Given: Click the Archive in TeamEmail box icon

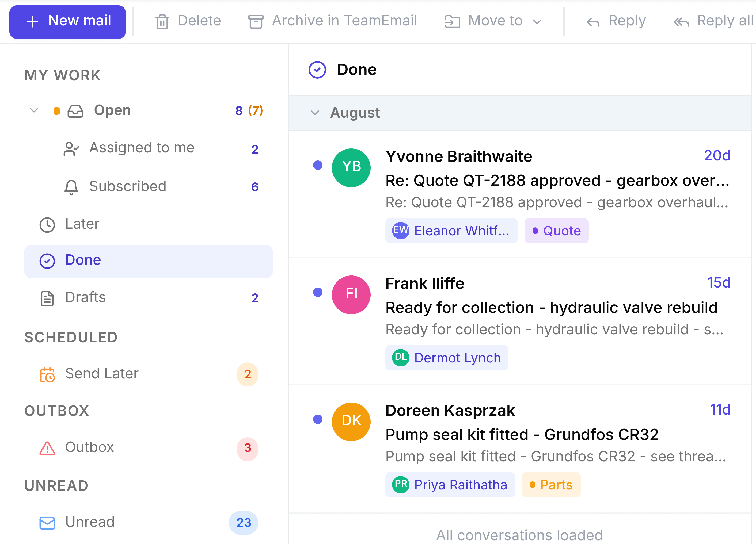Looking at the screenshot, I should click(256, 22).
